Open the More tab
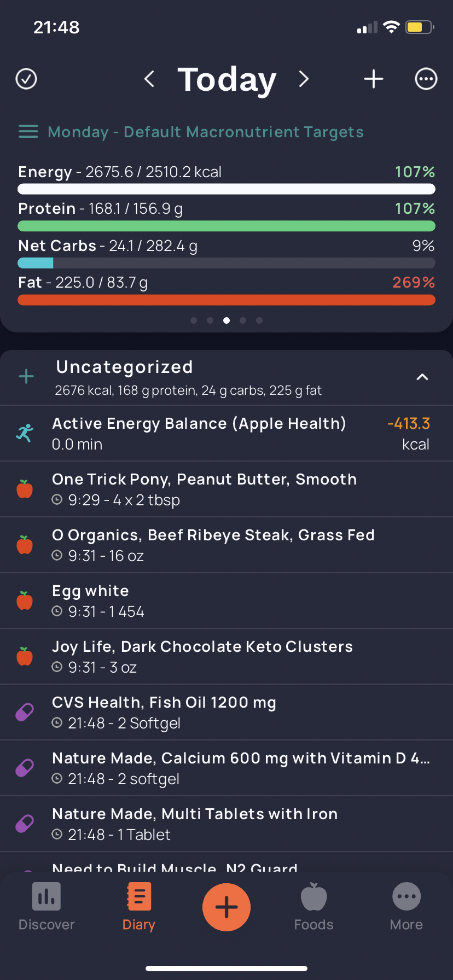 [406, 907]
